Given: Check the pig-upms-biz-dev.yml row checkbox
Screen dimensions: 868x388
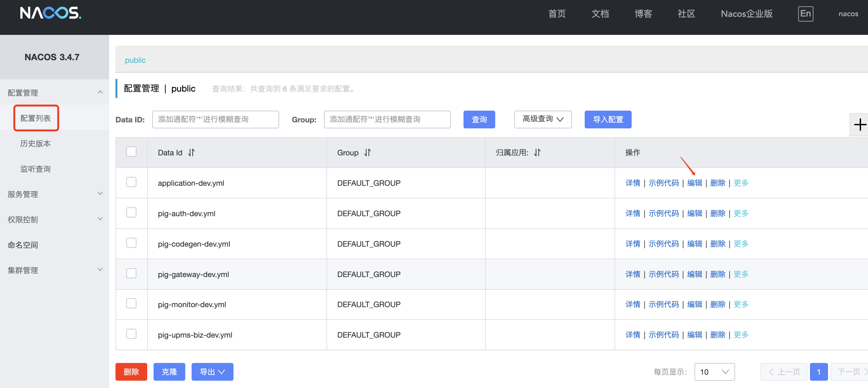Looking at the screenshot, I should (x=131, y=334).
